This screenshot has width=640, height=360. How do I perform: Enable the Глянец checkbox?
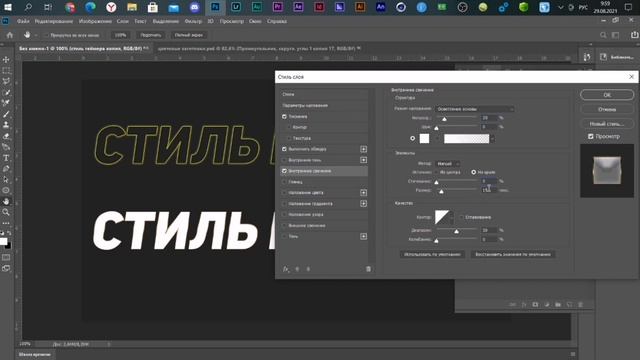(x=284, y=182)
